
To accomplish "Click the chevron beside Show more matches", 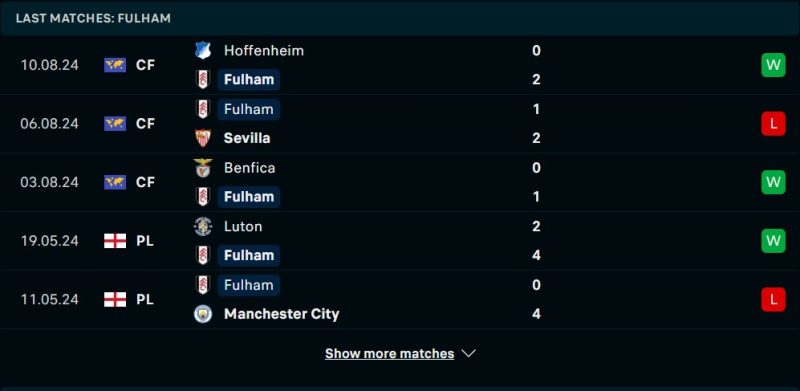I will [468, 353].
